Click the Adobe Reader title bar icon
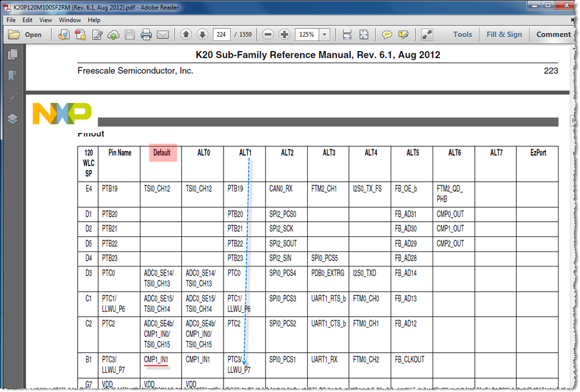This screenshot has width=580, height=392. [7, 8]
